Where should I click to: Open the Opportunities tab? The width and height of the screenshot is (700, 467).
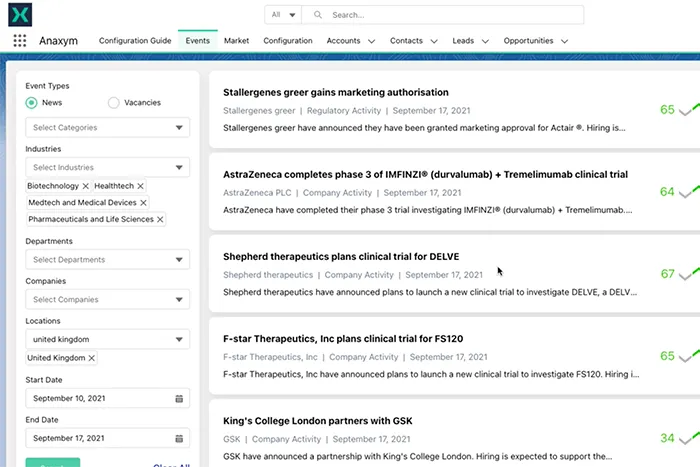pyautogui.click(x=528, y=41)
